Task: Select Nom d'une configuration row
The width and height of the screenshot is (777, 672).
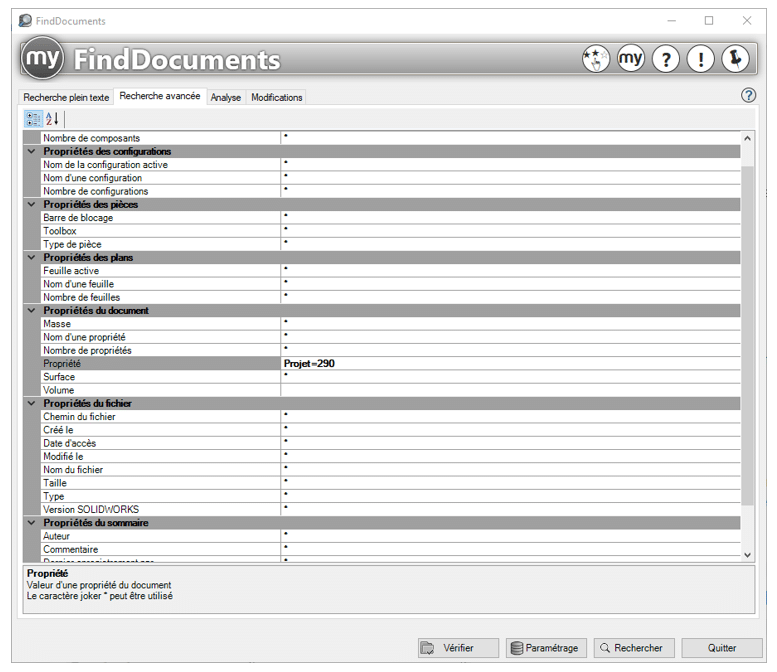Action: tap(390, 177)
